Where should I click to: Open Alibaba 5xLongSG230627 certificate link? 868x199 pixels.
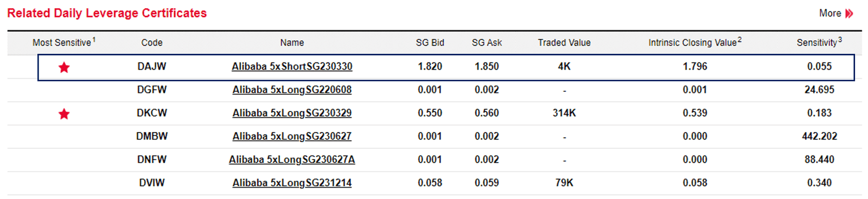[292, 136]
